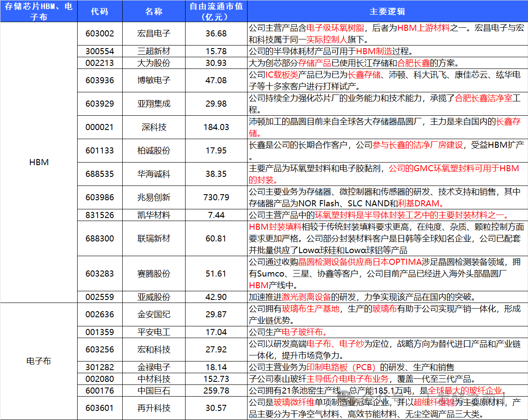Click the market value "38.35"
This screenshot has height=420, width=528.
pyautogui.click(x=216, y=174)
